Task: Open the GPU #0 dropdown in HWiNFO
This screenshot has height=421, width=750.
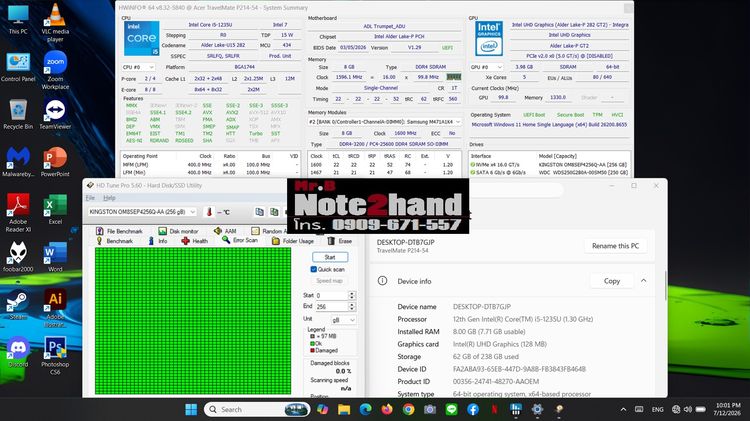Action: [x=486, y=67]
